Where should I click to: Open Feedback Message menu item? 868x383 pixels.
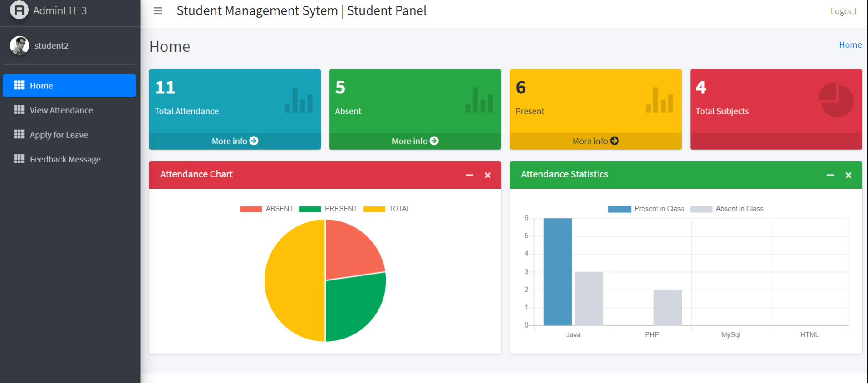pyautogui.click(x=69, y=159)
